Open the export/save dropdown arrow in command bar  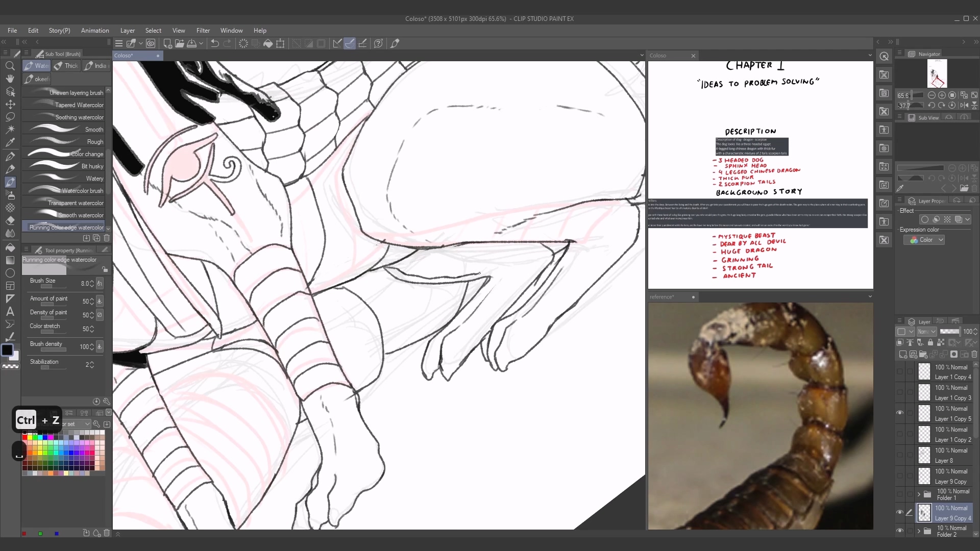201,43
